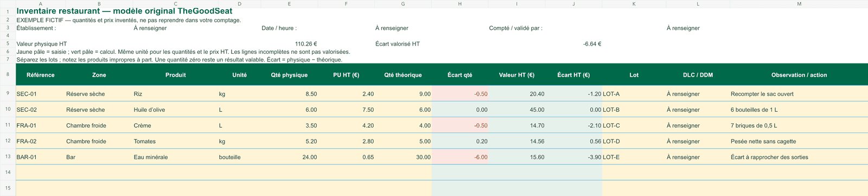Click the observation 'Pesée nette sans cagette'
This screenshot has height=196, width=868.
(x=799, y=141)
